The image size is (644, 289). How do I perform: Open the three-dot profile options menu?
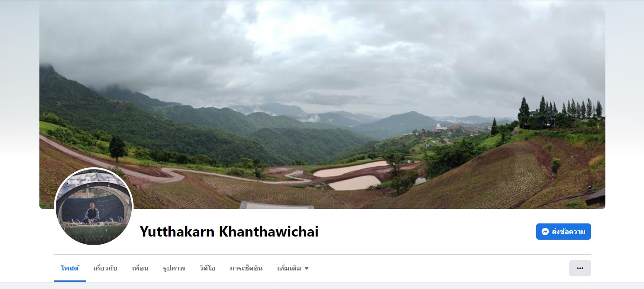(x=580, y=268)
